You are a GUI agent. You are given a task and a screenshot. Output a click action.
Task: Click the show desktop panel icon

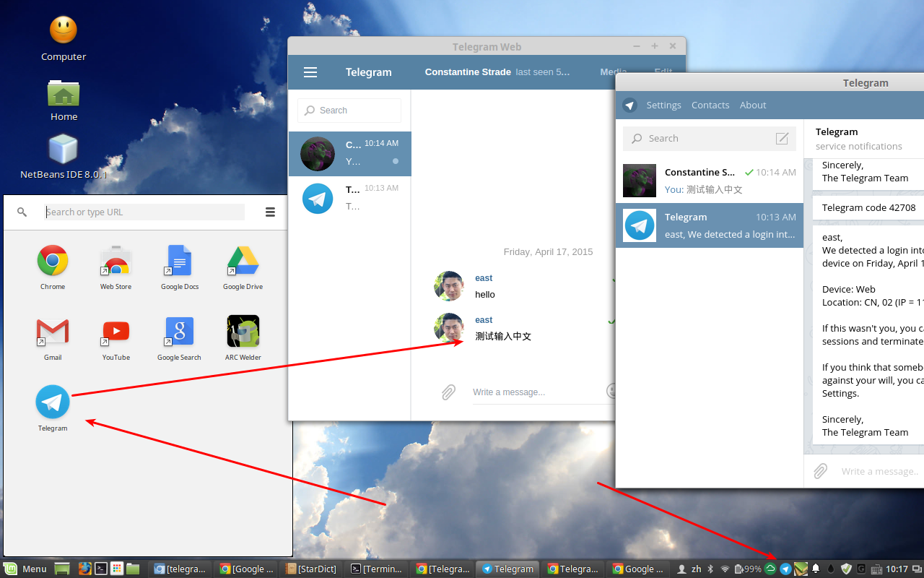click(x=62, y=569)
